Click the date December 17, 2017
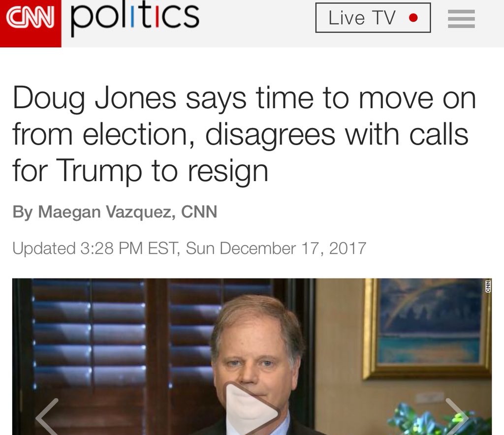504x435 pixels. [x=293, y=249]
